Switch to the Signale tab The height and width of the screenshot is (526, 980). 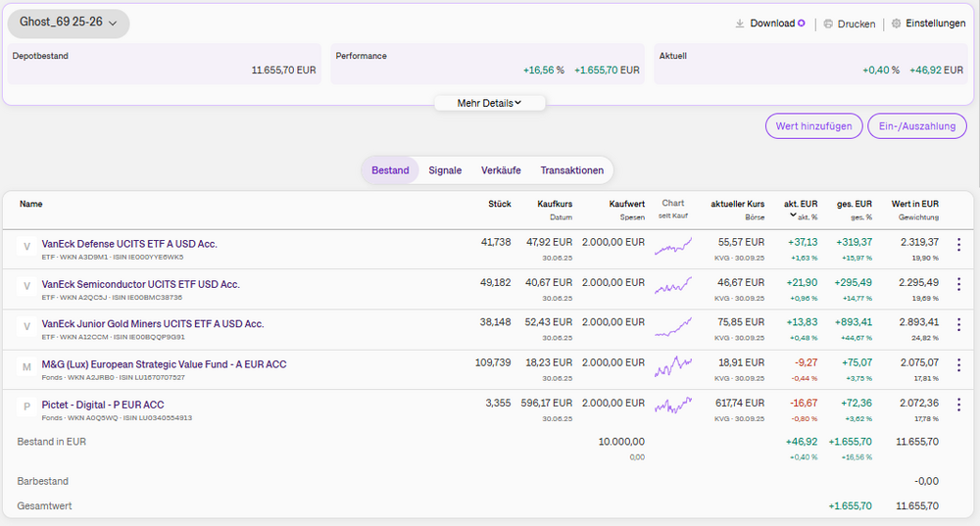pyautogui.click(x=445, y=170)
